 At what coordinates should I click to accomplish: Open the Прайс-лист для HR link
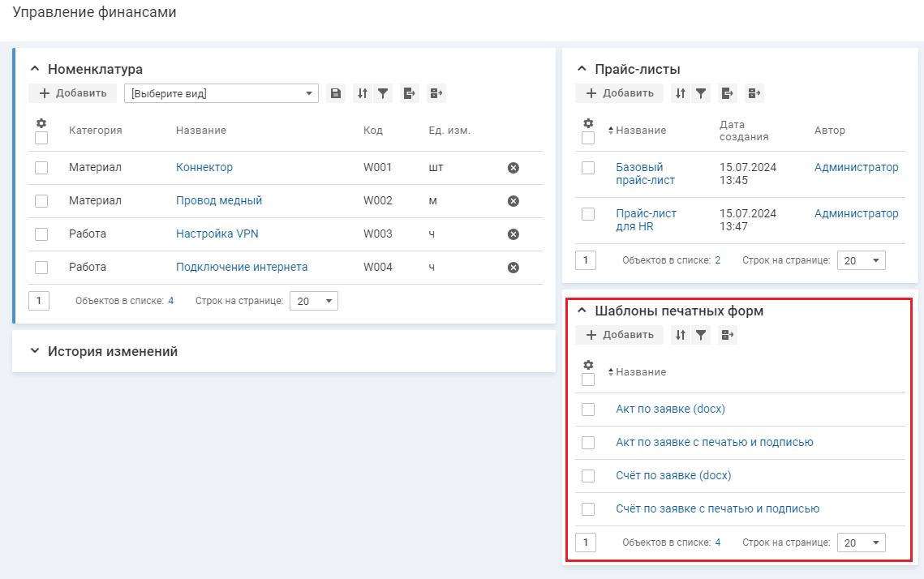pos(646,220)
